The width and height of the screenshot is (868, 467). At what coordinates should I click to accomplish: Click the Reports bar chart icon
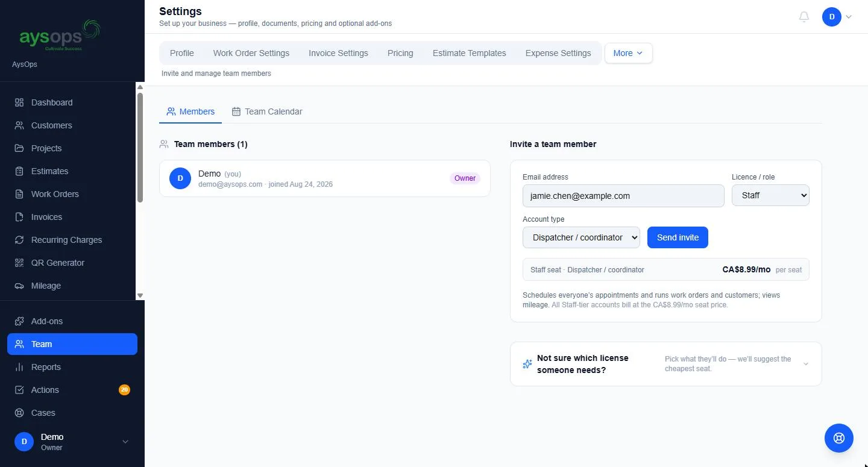point(19,367)
